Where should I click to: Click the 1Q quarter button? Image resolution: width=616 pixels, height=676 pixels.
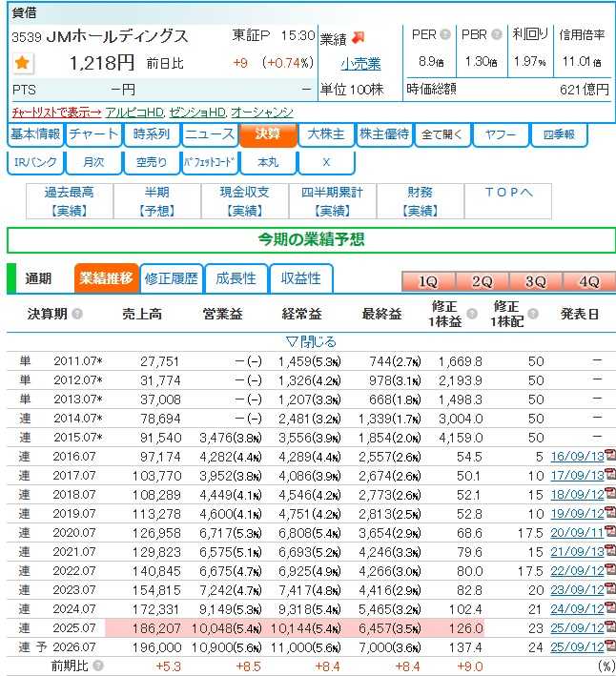428,281
